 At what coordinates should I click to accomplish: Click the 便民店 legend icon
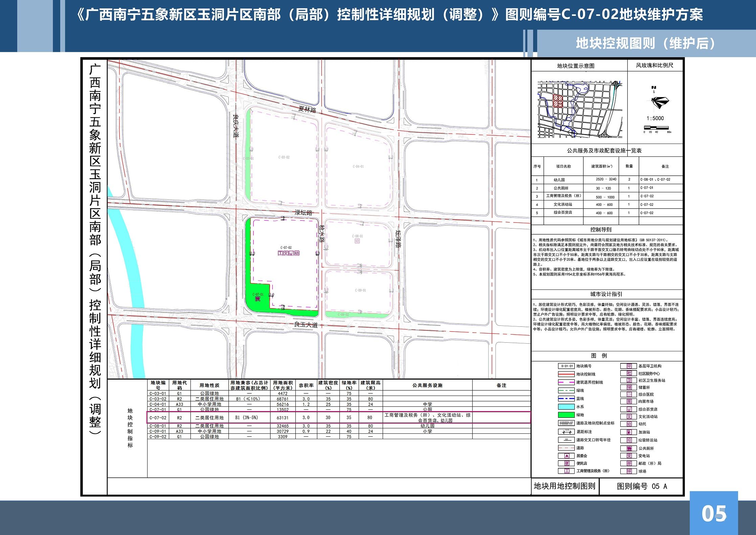tap(567, 463)
